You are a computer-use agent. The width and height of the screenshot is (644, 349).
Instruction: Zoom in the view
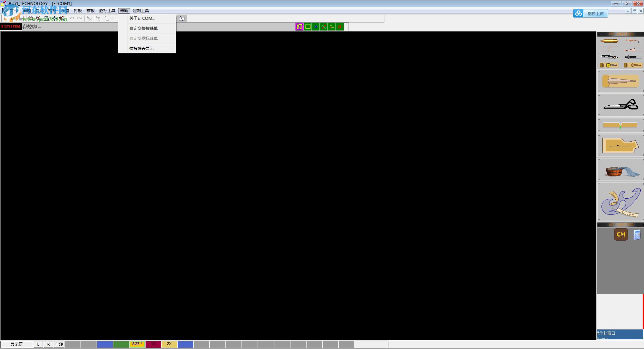[39, 18]
